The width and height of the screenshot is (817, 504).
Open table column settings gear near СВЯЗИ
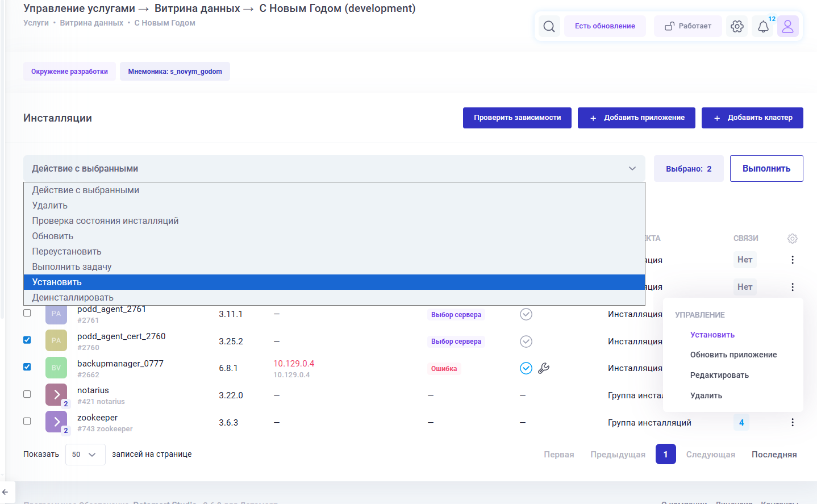point(793,239)
